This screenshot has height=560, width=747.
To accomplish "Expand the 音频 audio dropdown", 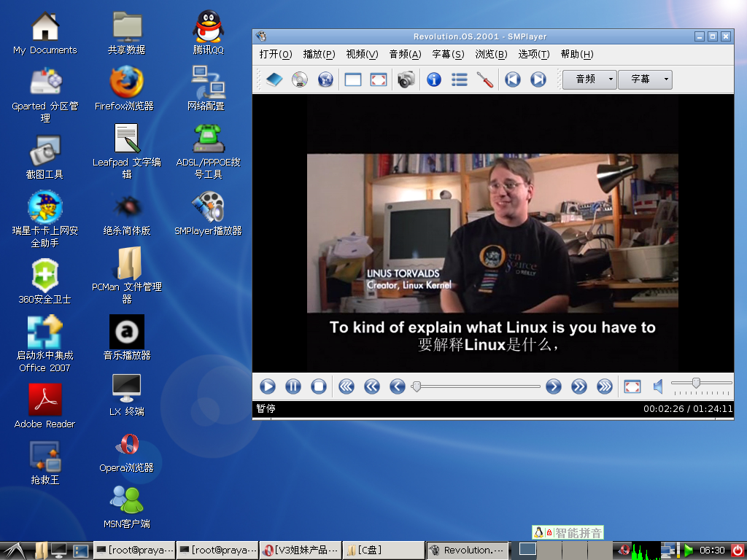I will [x=589, y=79].
